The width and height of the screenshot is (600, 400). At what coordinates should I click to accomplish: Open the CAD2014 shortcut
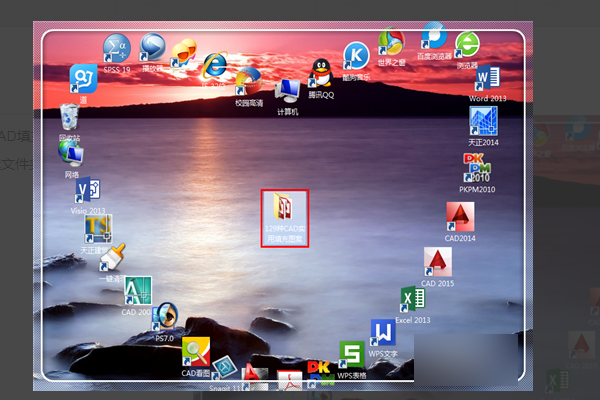pos(460,217)
